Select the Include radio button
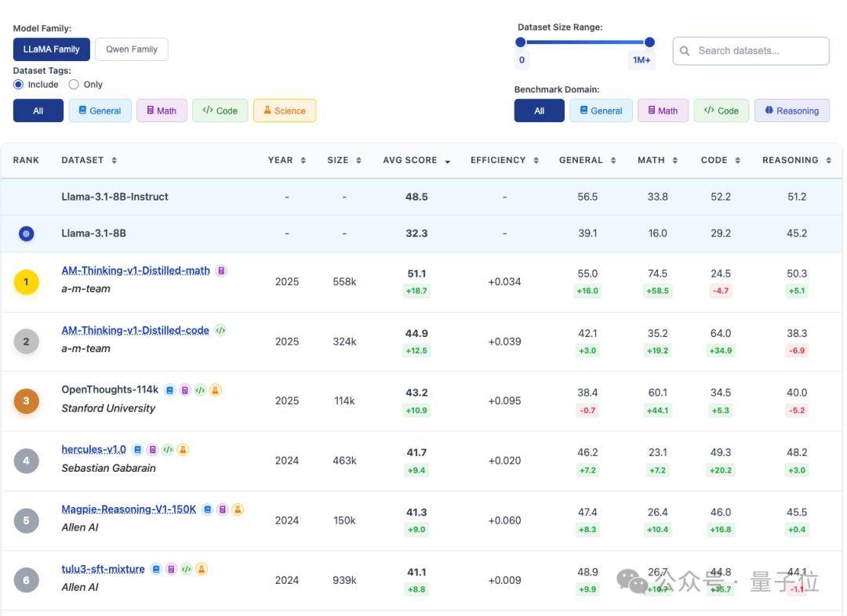Image resolution: width=847 pixels, height=616 pixels. [18, 84]
